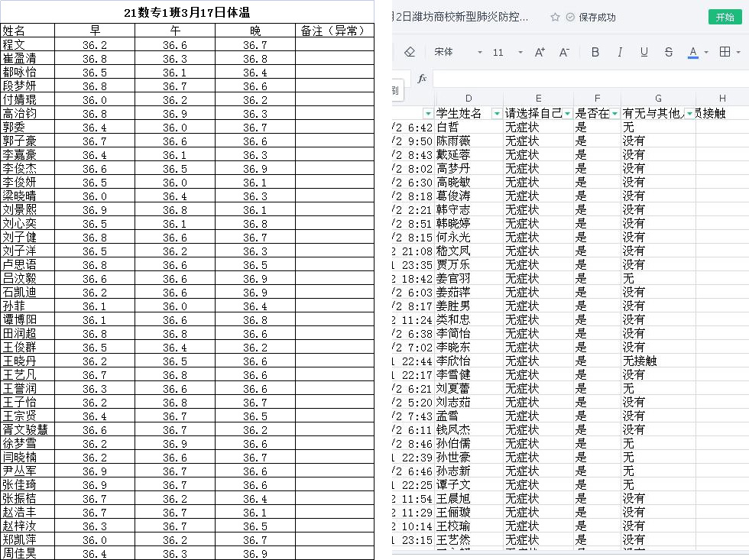Open the 学生姓名 column filter dropdown
The image size is (749, 560).
click(498, 114)
